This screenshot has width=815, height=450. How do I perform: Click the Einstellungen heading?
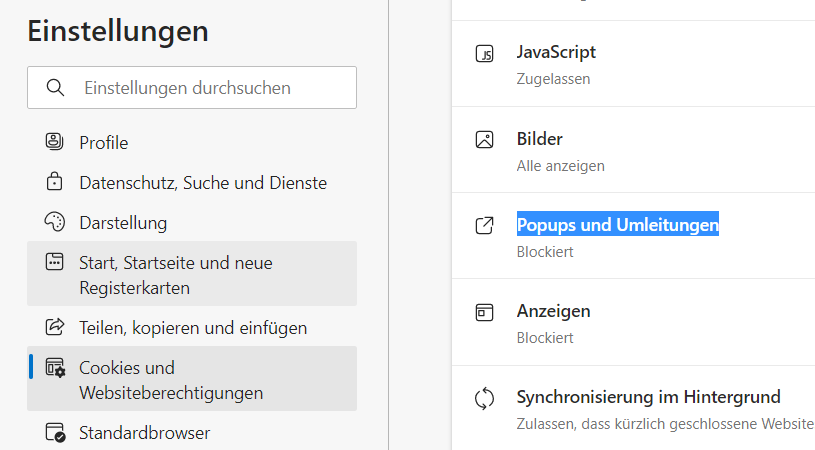(x=118, y=31)
